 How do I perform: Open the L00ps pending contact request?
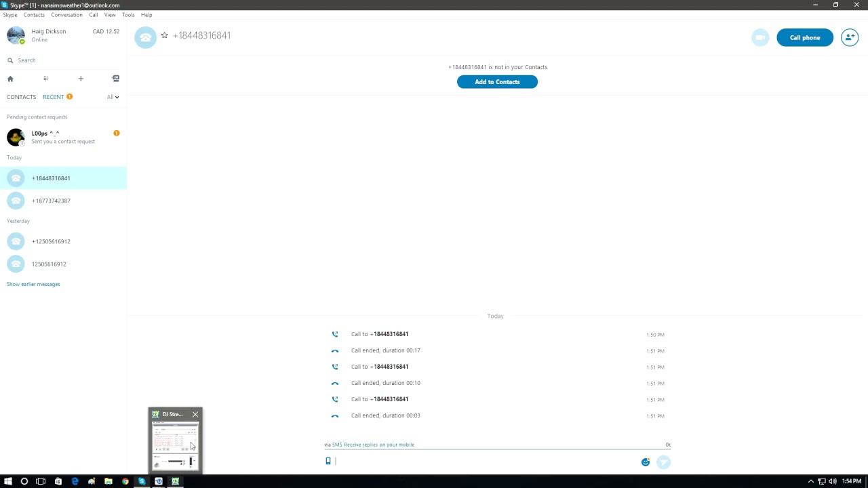(63, 137)
